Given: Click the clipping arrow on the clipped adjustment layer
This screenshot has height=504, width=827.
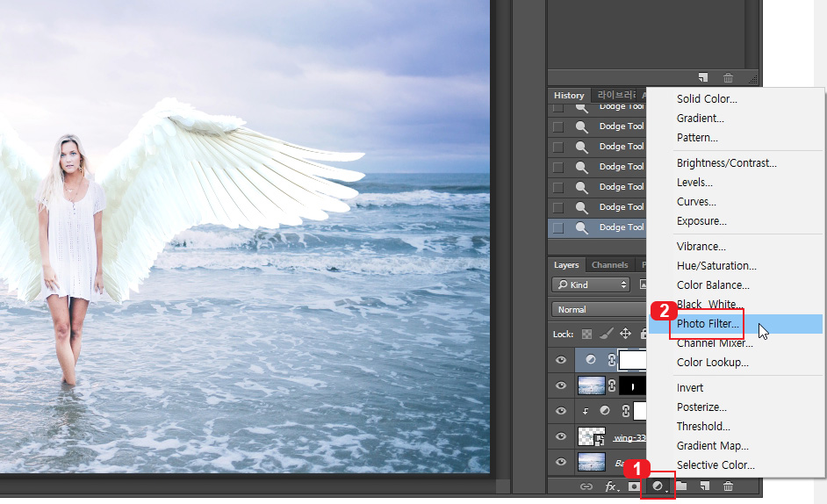Looking at the screenshot, I should [x=586, y=411].
